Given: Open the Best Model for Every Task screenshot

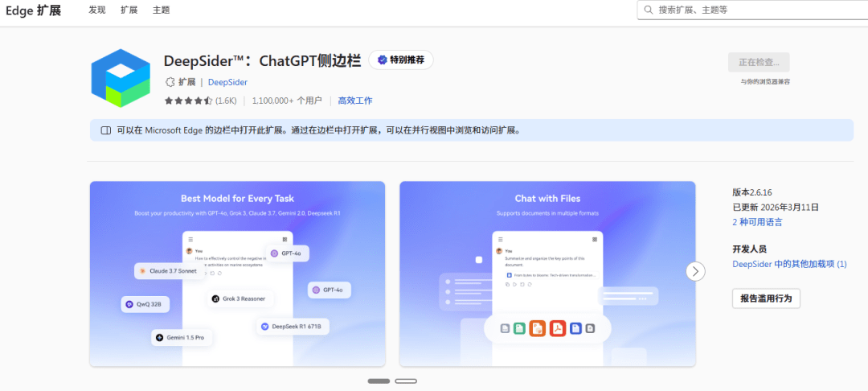Looking at the screenshot, I should (x=237, y=274).
